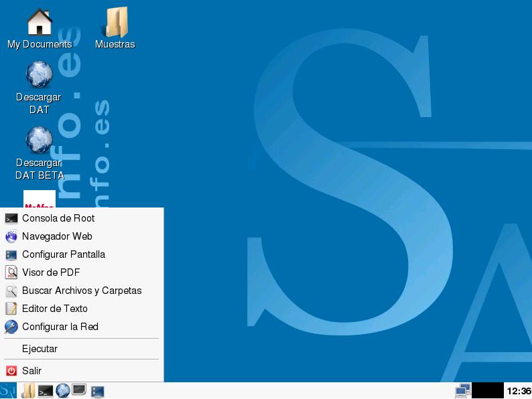The width and height of the screenshot is (532, 399).
Task: Click the magnifier icon beside Buscar Archivos
Action: 11,291
